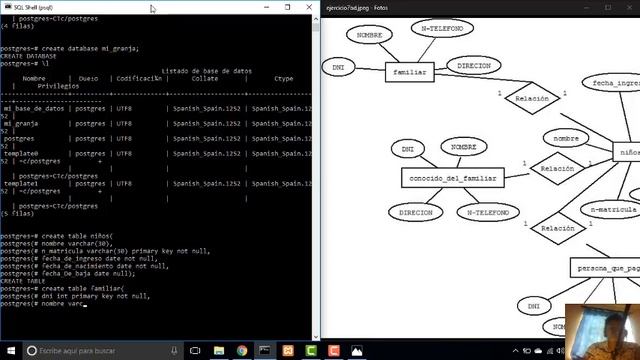Screen dimensions: 640x360
Task: Click the 'mi_base_de_datos' row in listing
Action: pos(156,109)
